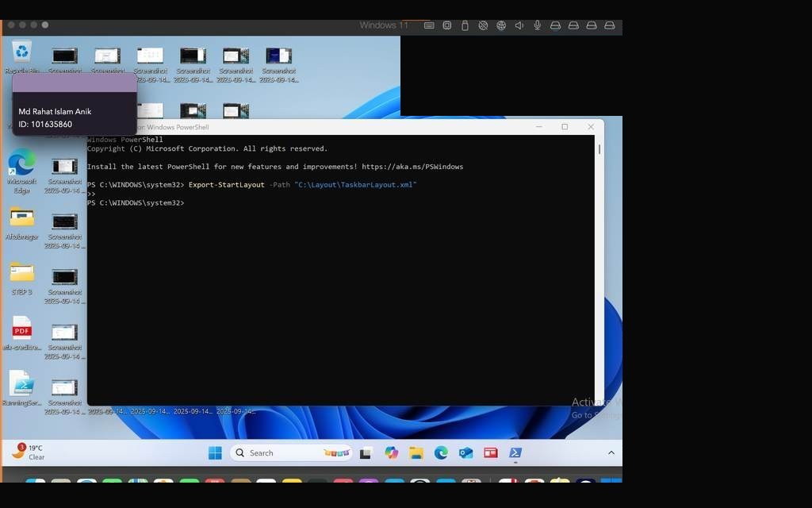
Task: Click the Export-StartLayout command text
Action: (226, 185)
